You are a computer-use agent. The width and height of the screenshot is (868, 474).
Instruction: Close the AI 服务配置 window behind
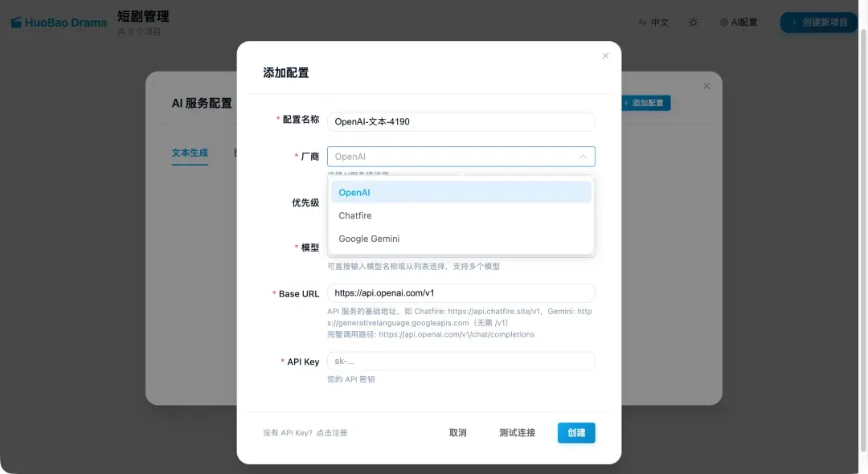click(706, 86)
